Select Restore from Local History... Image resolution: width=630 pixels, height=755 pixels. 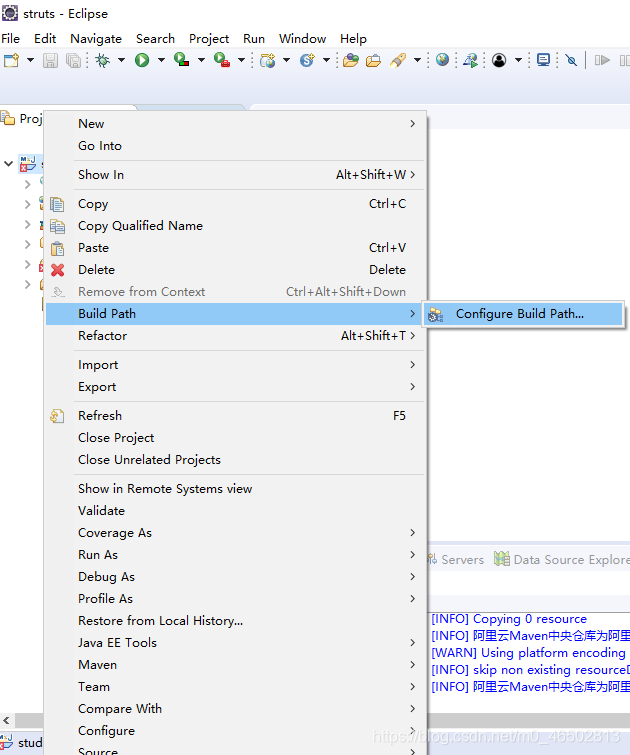click(235, 621)
